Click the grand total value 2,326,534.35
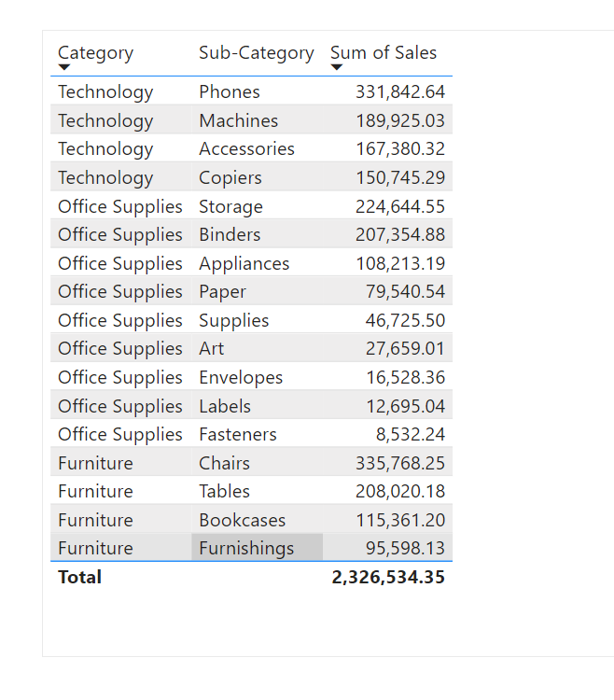This screenshot has height=700, width=614. pyautogui.click(x=388, y=577)
